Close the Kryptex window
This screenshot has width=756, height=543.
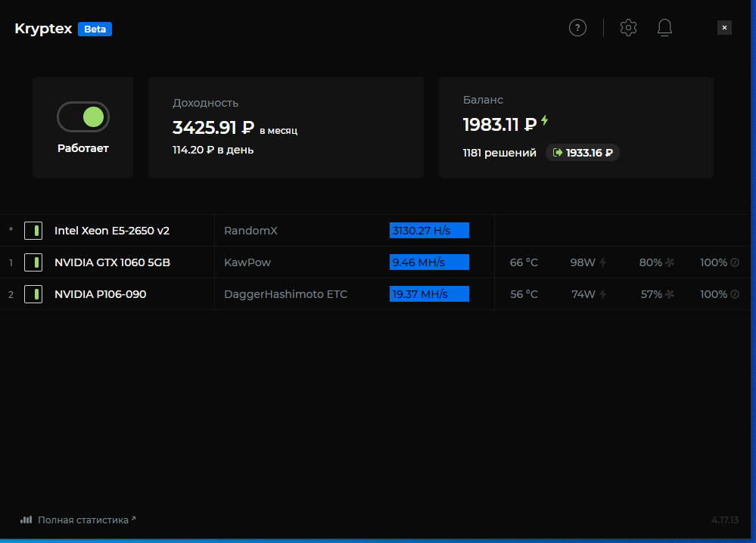pyautogui.click(x=724, y=28)
